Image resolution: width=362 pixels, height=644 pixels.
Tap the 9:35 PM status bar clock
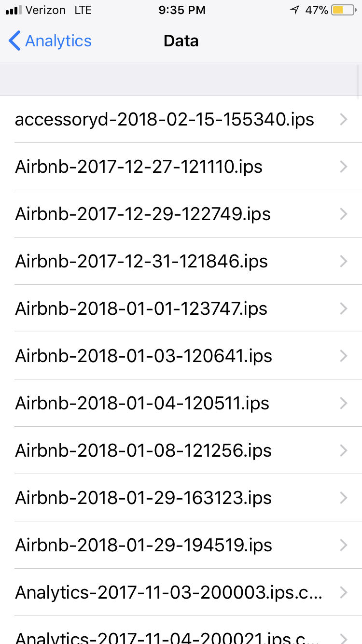tap(181, 10)
